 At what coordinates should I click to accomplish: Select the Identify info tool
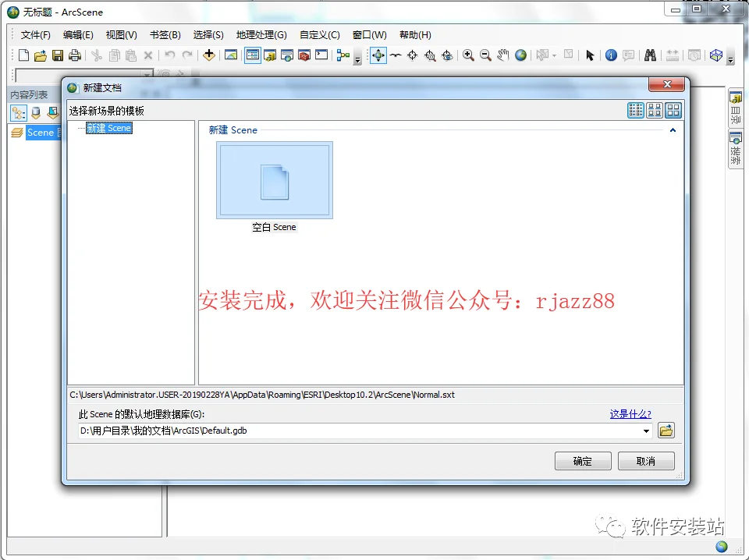point(611,55)
